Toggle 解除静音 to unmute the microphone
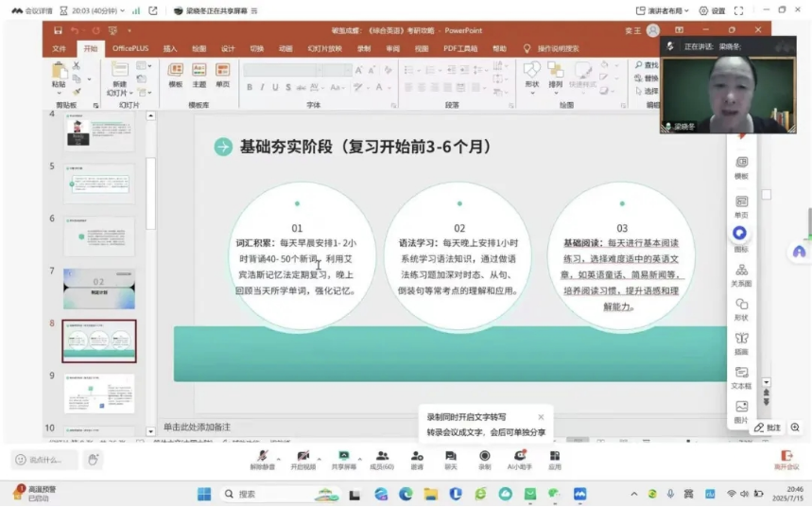 pos(262,459)
